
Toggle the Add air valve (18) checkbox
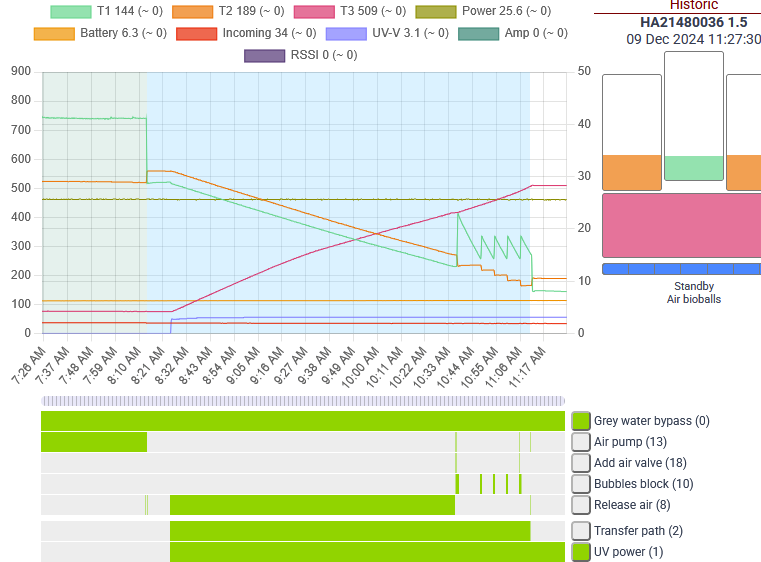581,463
